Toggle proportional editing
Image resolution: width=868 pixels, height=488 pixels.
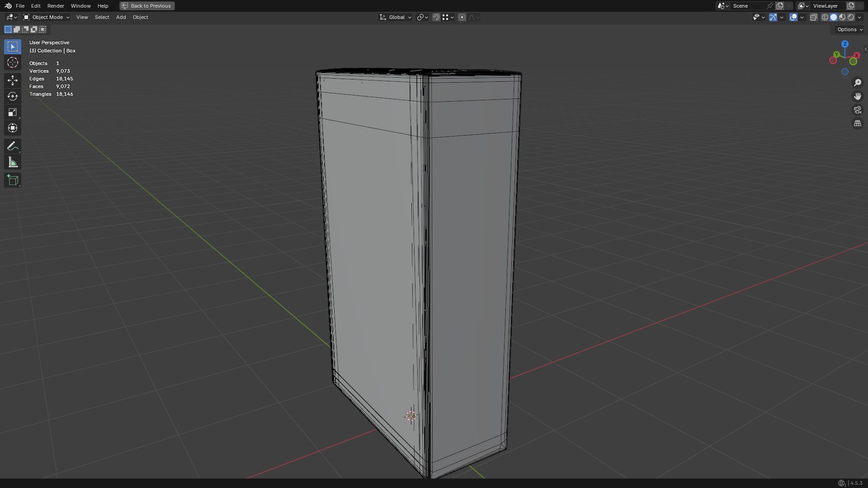[x=462, y=17]
